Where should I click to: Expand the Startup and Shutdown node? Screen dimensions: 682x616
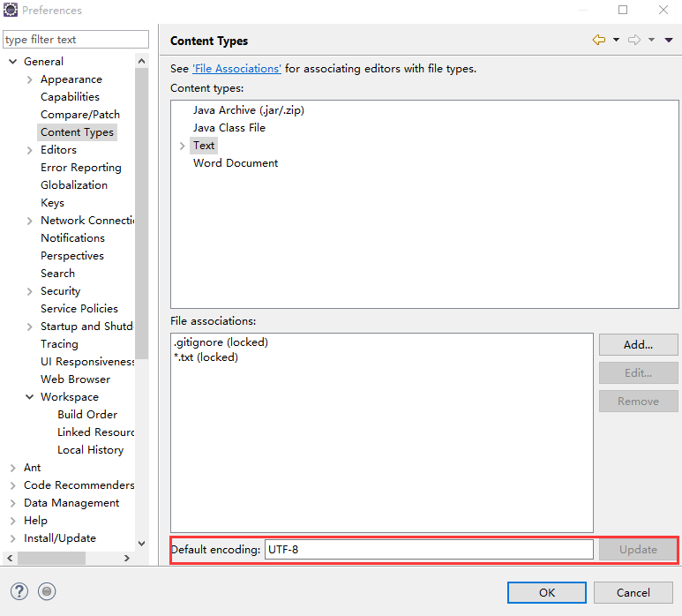click(x=30, y=327)
